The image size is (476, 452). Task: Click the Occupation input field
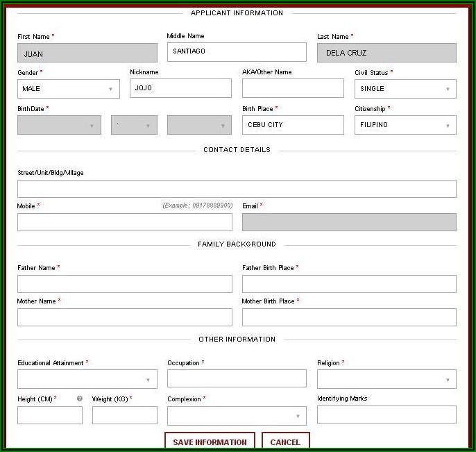[x=237, y=378]
